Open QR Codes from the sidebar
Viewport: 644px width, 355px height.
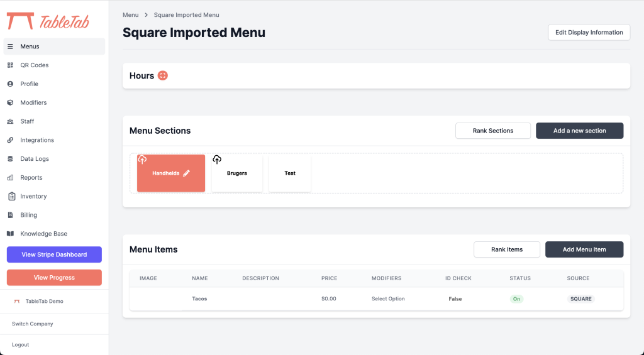34,65
